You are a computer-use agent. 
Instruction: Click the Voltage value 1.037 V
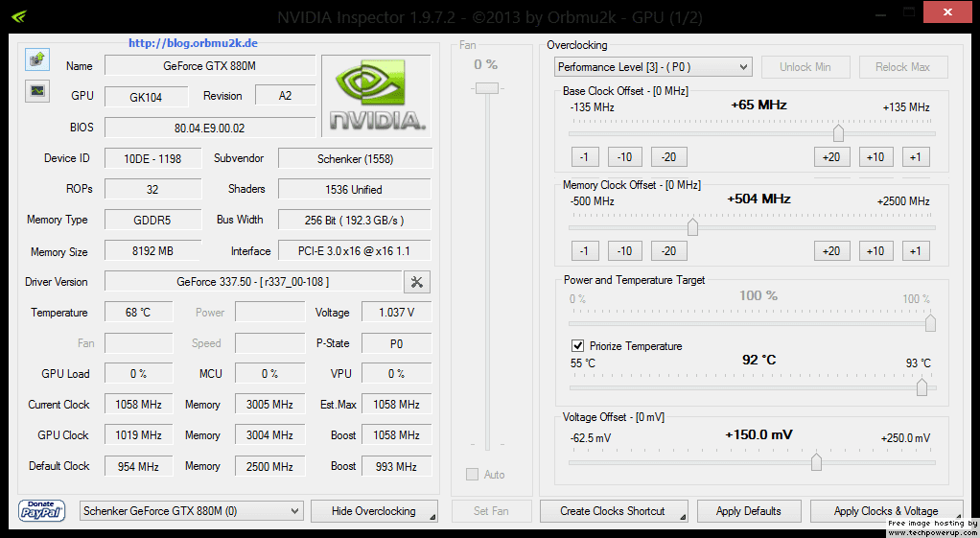click(397, 312)
